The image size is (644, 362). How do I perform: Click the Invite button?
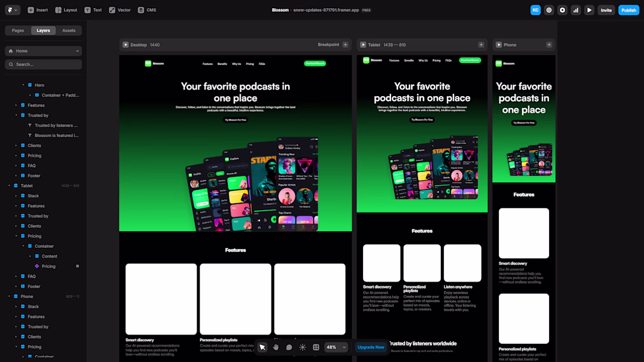[x=606, y=11]
